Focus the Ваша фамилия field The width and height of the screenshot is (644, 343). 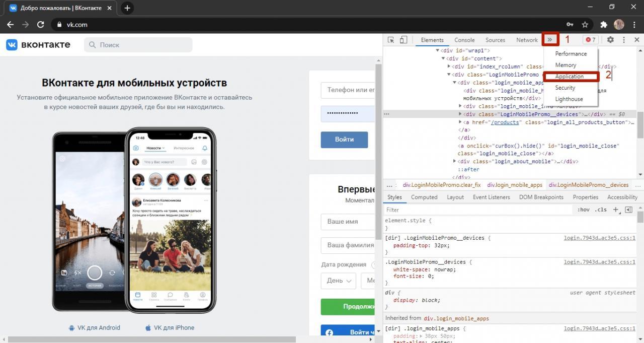348,245
